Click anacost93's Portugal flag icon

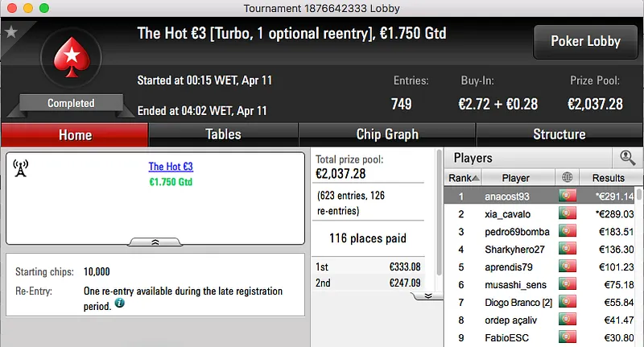[567, 196]
